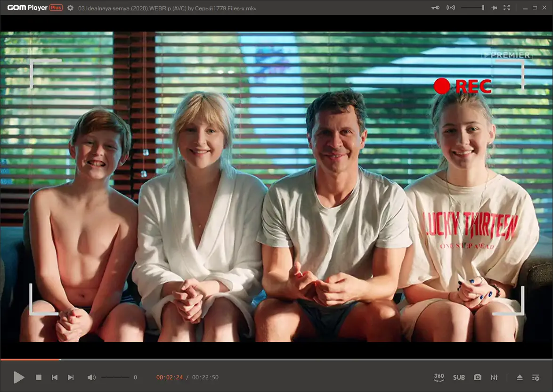Minimize the GOM Player window
This screenshot has width=553, height=392.
click(x=525, y=8)
